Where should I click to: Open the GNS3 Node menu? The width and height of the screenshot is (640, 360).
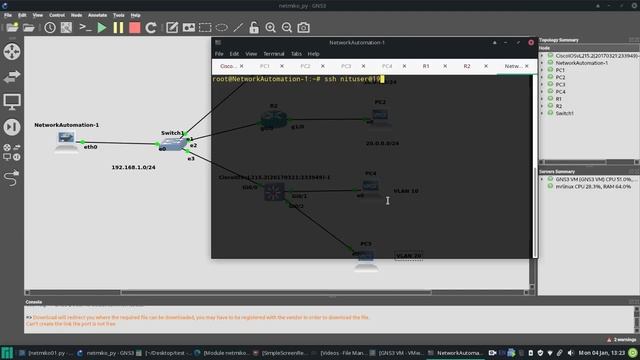76,15
